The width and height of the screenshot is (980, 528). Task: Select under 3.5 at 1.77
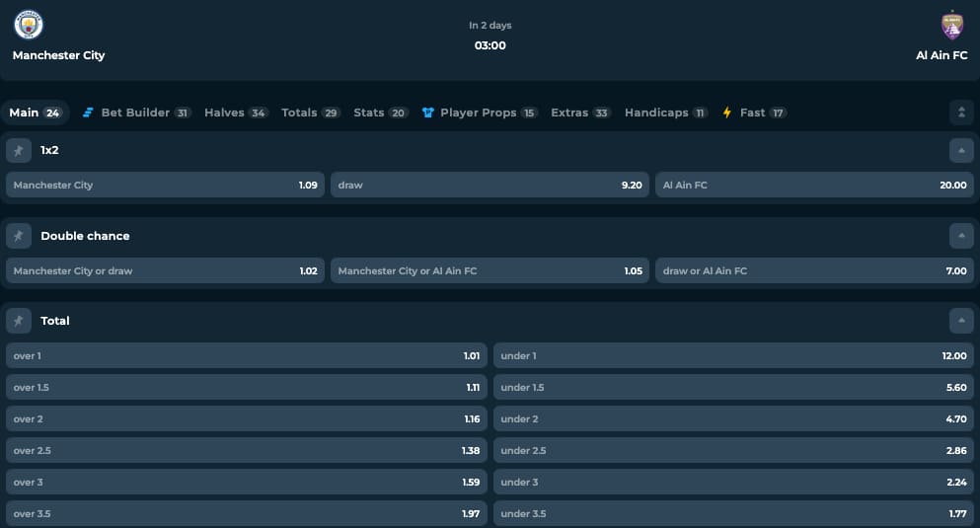click(733, 513)
